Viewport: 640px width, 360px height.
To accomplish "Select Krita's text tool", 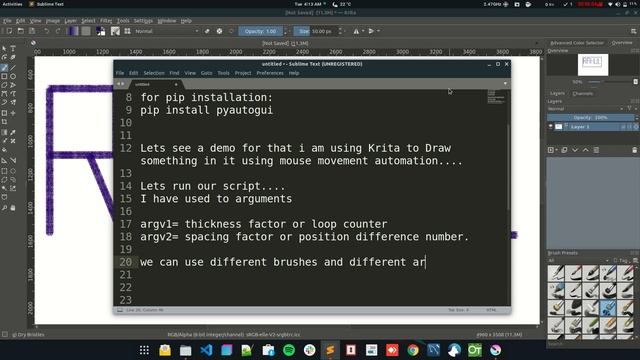I will pos(13,49).
